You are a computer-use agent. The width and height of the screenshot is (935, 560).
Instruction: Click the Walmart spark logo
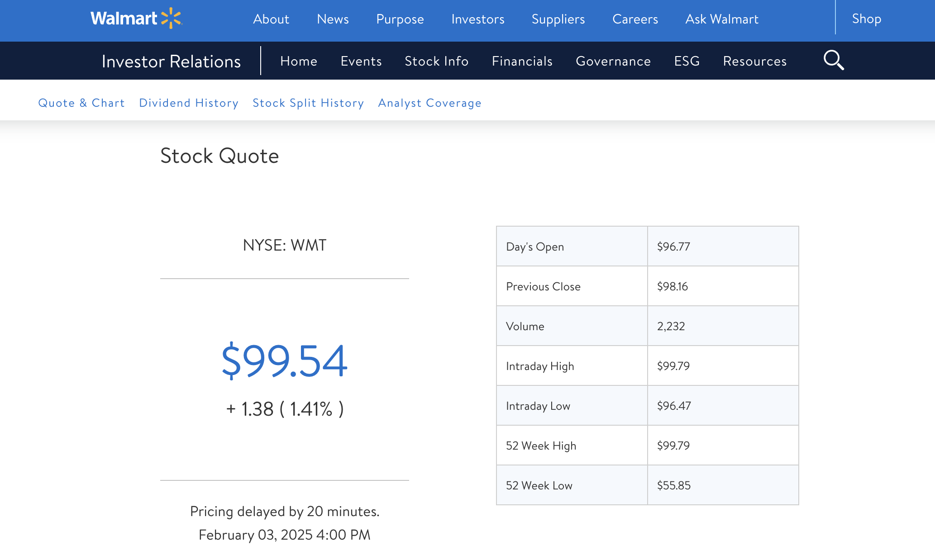171,18
